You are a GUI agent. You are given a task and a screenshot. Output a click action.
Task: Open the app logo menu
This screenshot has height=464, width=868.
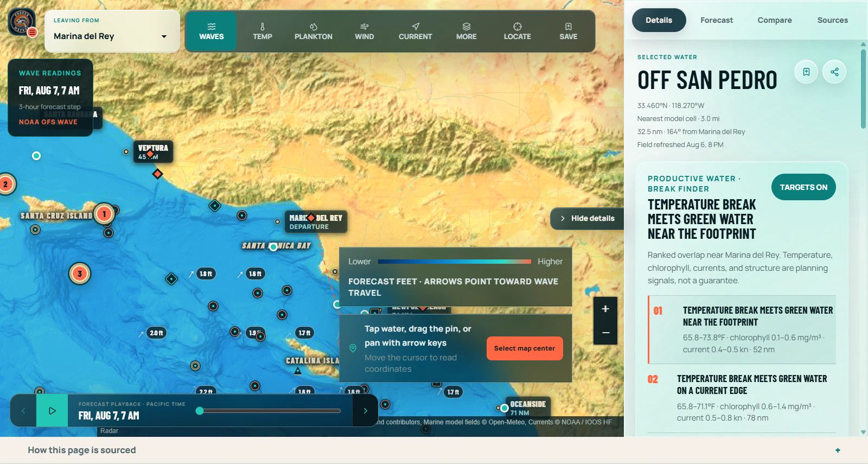(22, 23)
